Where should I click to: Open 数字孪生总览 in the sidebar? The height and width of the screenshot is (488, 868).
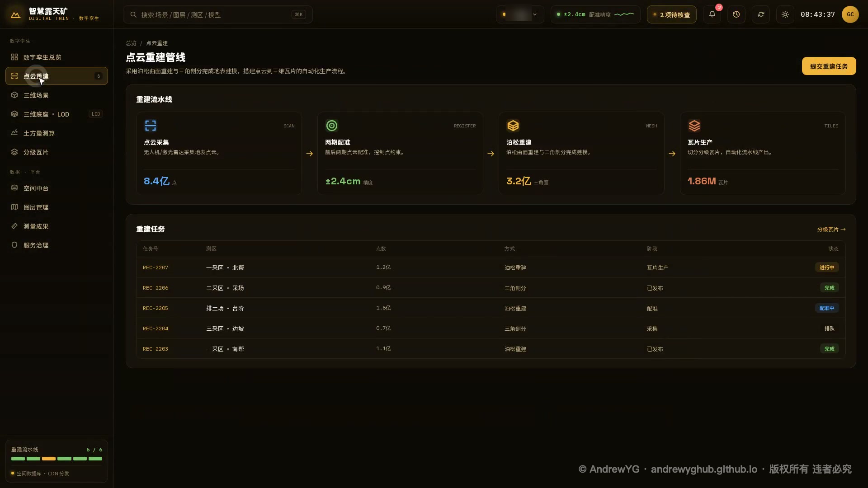coord(57,57)
